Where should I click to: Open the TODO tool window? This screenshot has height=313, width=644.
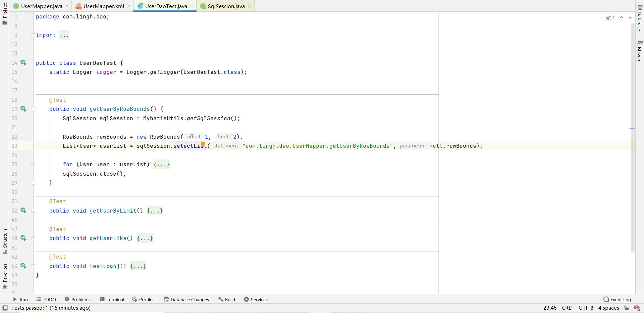tap(46, 299)
